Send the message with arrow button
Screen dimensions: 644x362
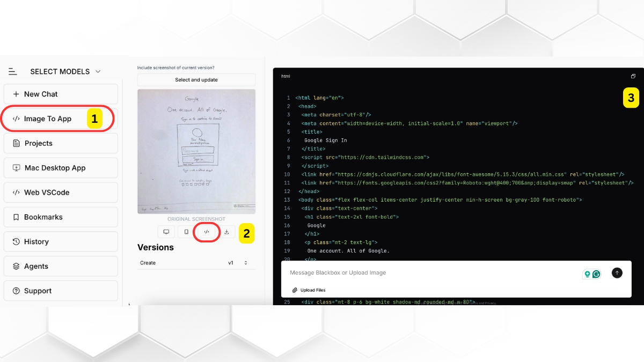(617, 273)
